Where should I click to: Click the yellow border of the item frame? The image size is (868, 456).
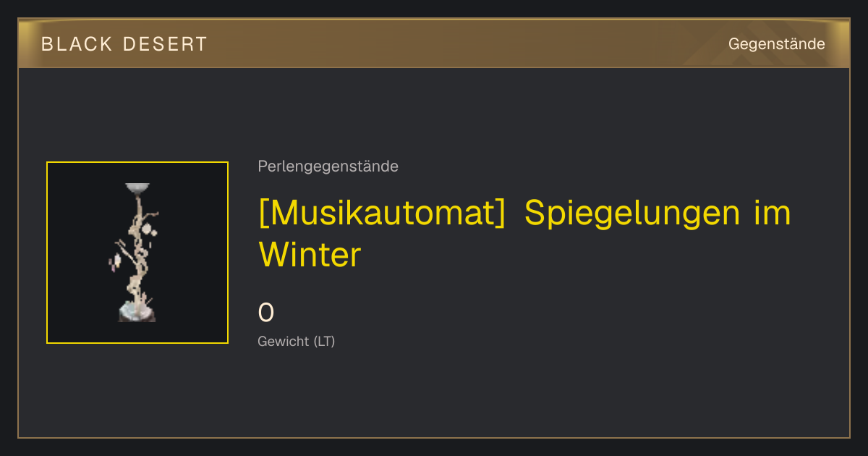[47, 253]
